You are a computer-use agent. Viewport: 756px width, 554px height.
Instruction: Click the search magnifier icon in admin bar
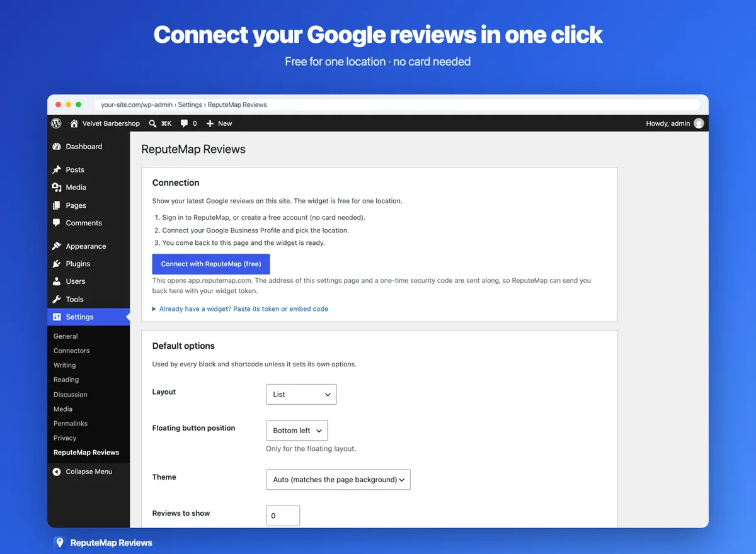click(152, 123)
